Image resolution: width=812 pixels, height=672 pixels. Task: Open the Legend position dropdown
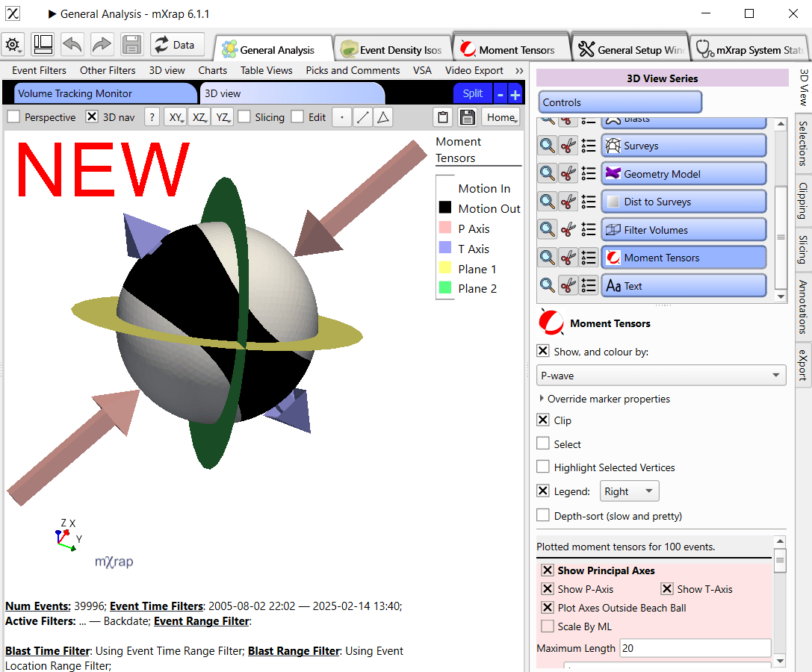tap(629, 491)
